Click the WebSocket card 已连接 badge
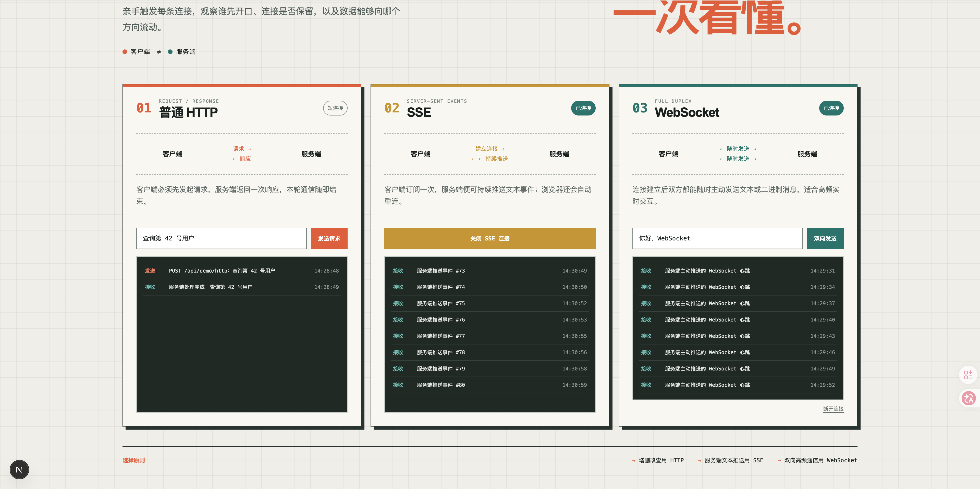 click(x=831, y=108)
